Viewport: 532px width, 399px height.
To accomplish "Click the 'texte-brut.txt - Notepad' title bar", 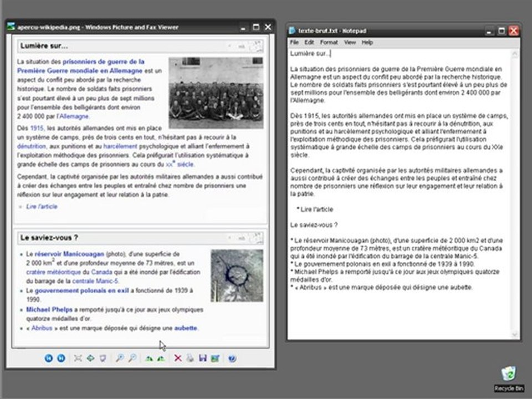I will (x=387, y=30).
